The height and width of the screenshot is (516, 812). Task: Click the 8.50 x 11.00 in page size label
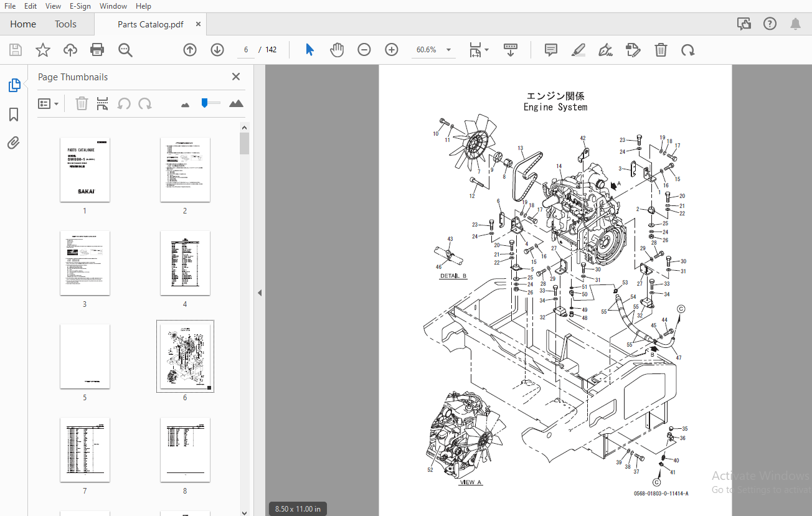298,509
